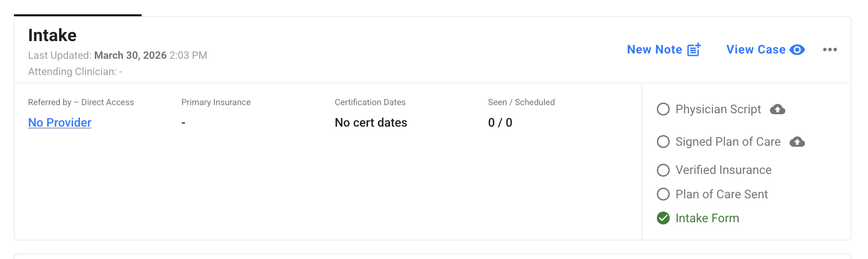Click the 0 / 0 seen scheduled count
Viewport: 868px width, 259px height.
click(500, 123)
